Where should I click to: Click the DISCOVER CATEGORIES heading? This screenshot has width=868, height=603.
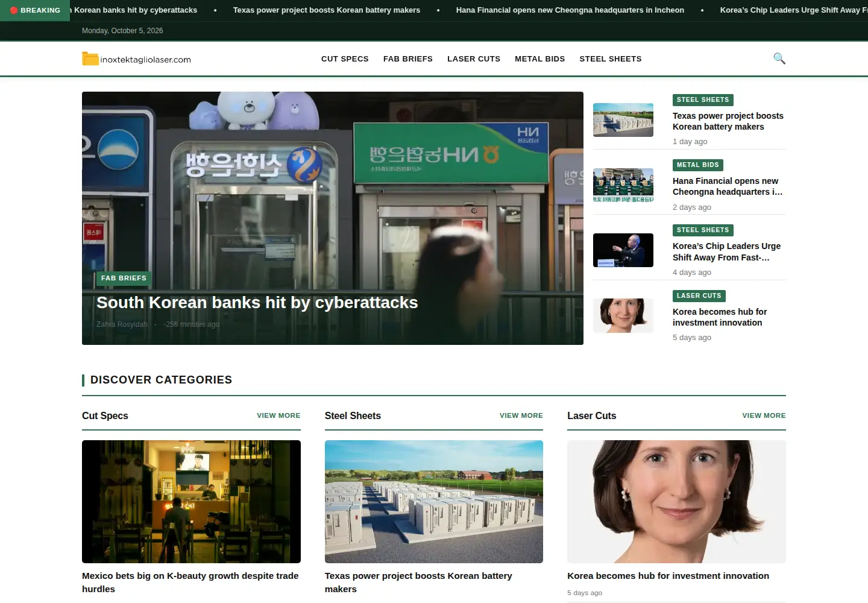click(161, 380)
